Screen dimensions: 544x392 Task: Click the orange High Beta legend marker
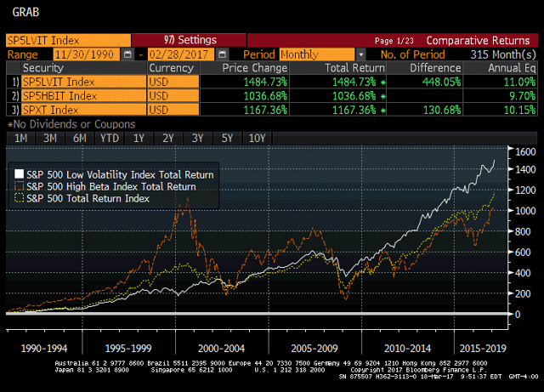click(19, 186)
